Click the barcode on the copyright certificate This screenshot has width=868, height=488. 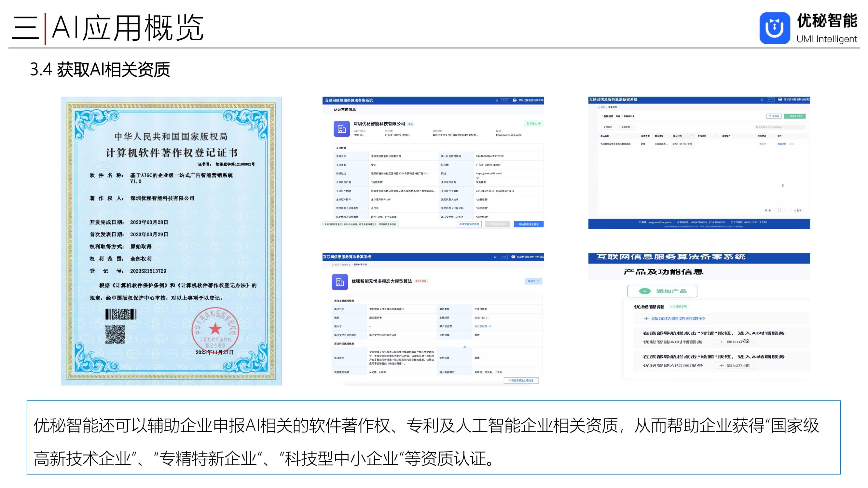(x=121, y=314)
